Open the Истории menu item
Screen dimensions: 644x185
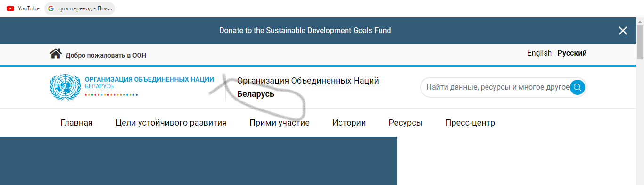coord(349,123)
